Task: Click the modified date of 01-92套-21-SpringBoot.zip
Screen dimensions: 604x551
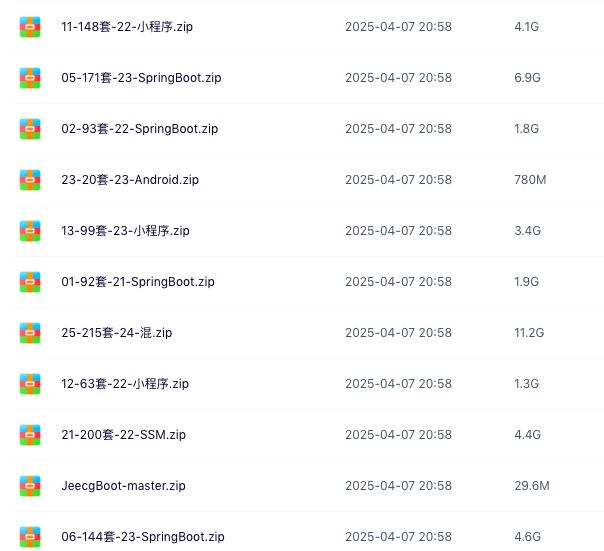Action: 398,282
